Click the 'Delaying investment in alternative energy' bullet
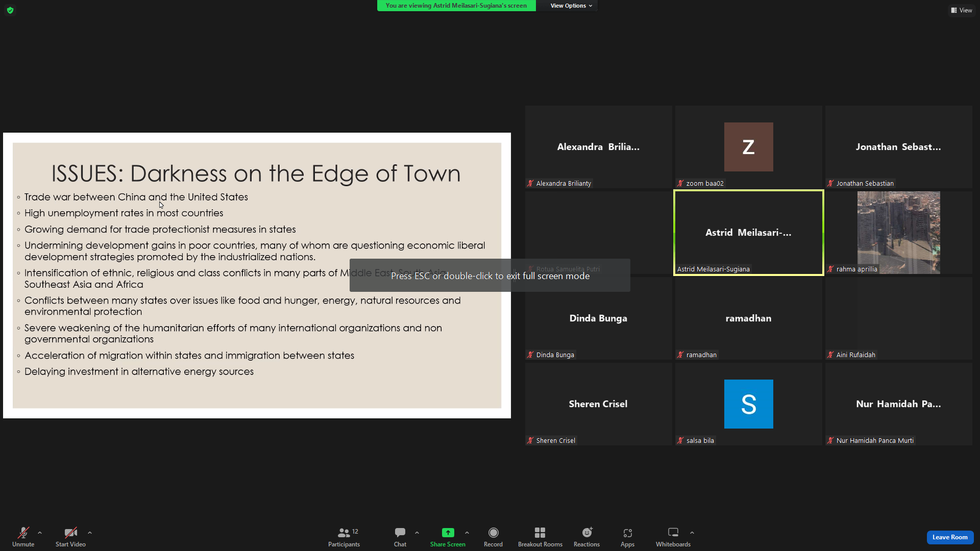This screenshot has width=980, height=551. [139, 372]
